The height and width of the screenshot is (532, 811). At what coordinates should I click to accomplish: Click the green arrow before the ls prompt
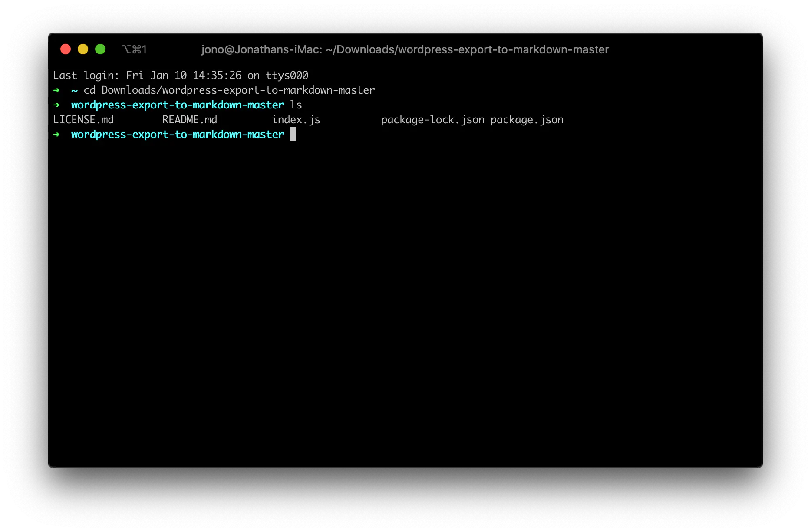(x=56, y=105)
